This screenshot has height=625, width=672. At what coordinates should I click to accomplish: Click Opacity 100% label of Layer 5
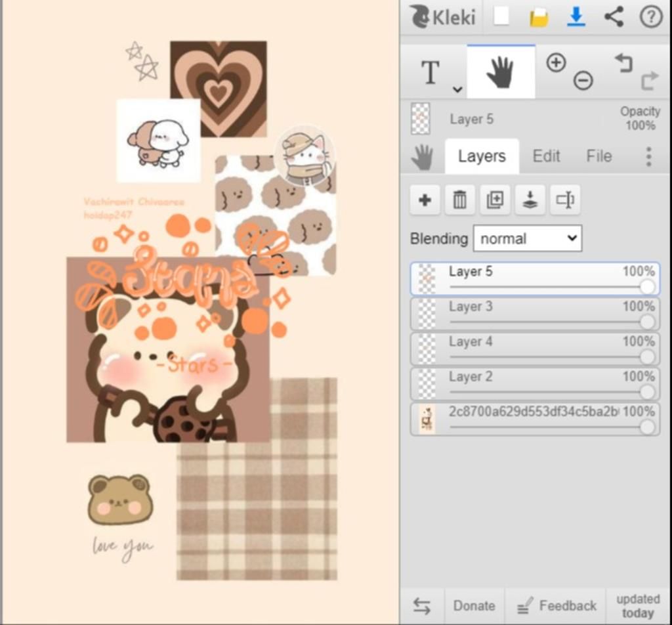pos(640,118)
